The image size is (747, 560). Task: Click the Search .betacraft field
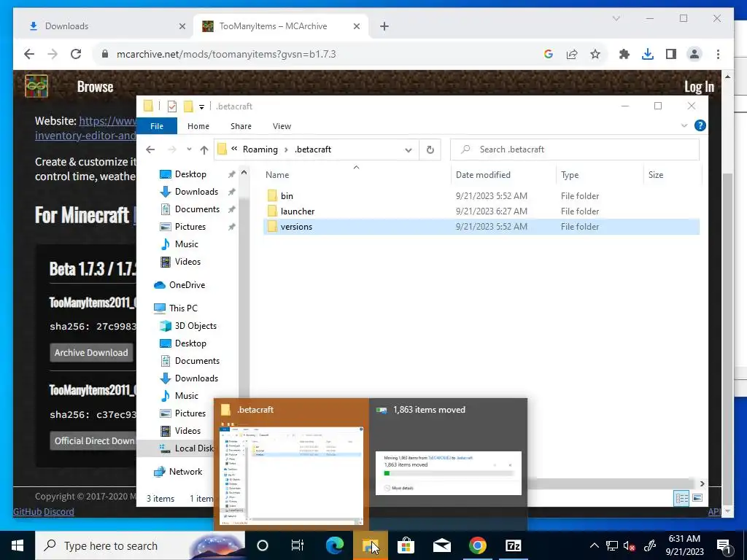tap(575, 149)
